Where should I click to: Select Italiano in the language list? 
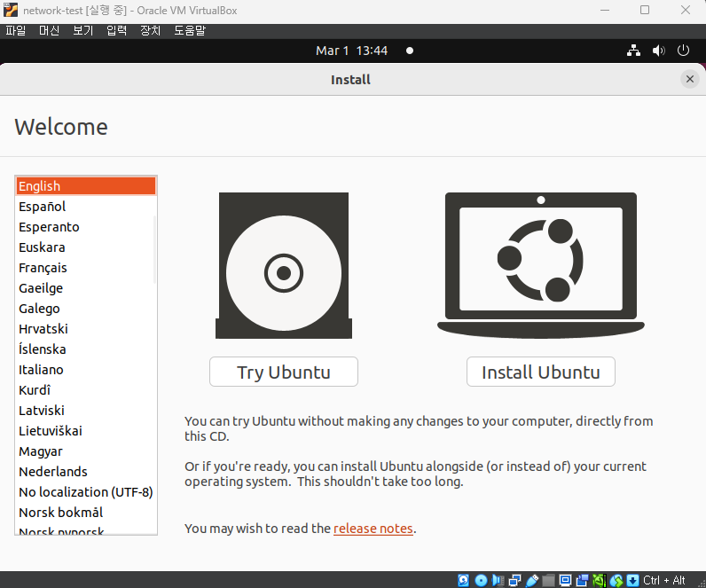coord(85,370)
